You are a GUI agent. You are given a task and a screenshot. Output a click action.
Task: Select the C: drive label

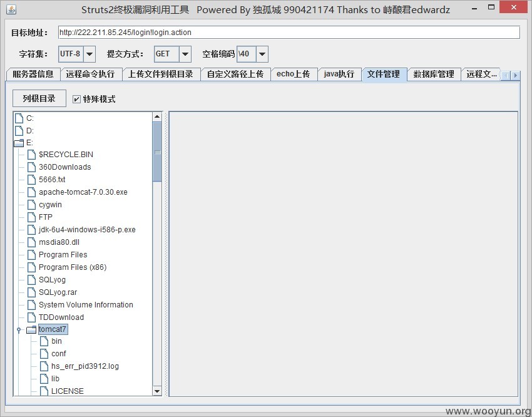pos(30,118)
